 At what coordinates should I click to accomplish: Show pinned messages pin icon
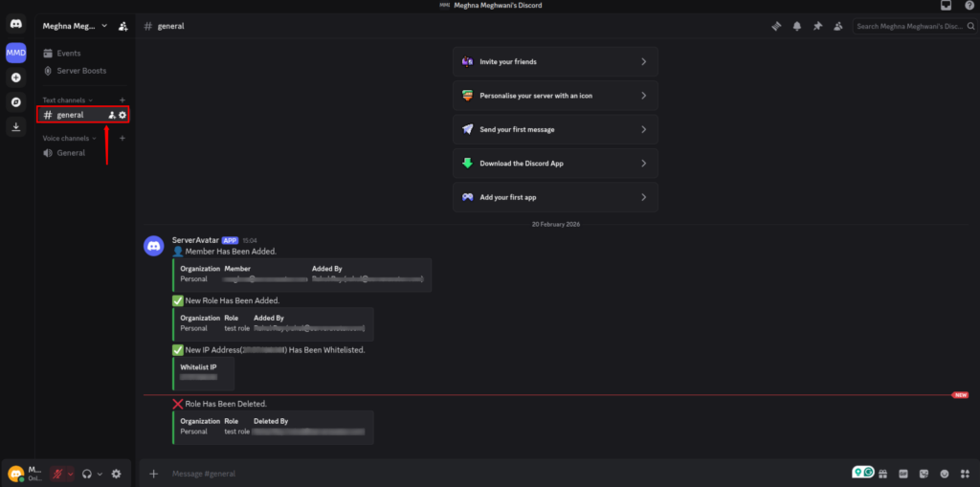[817, 26]
